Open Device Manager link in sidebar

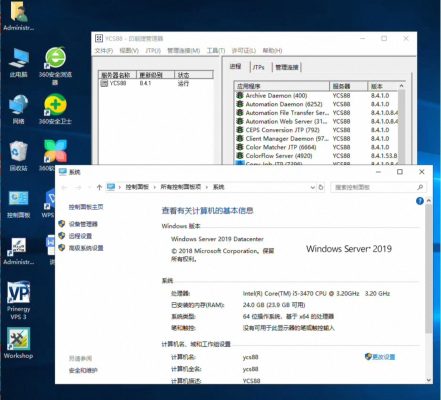pyautogui.click(x=83, y=224)
